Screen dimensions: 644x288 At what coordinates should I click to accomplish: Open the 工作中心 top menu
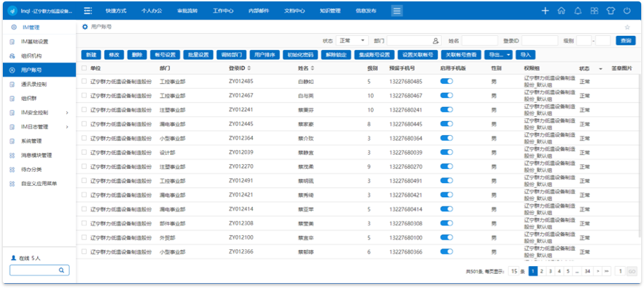[x=223, y=11]
